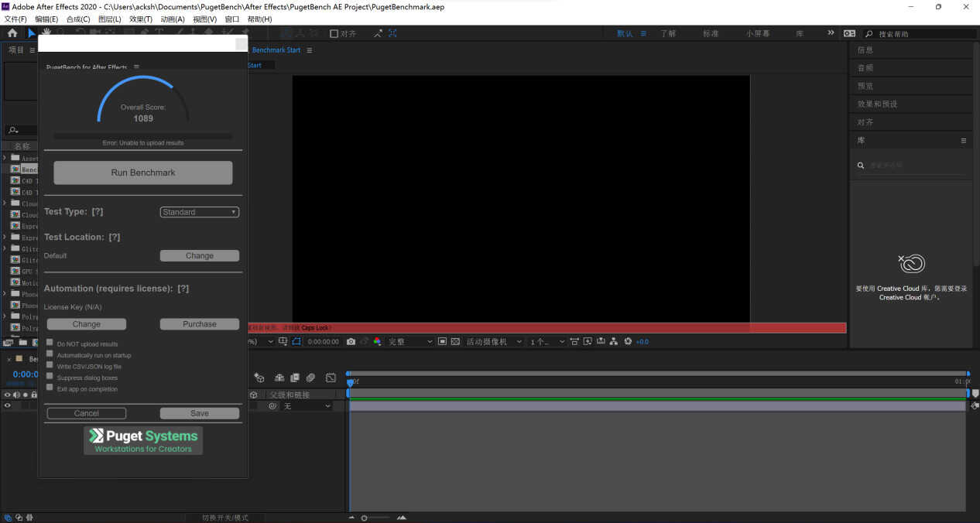The width and height of the screenshot is (980, 523).
Task: Open the 合成(C) menu
Action: 78,19
